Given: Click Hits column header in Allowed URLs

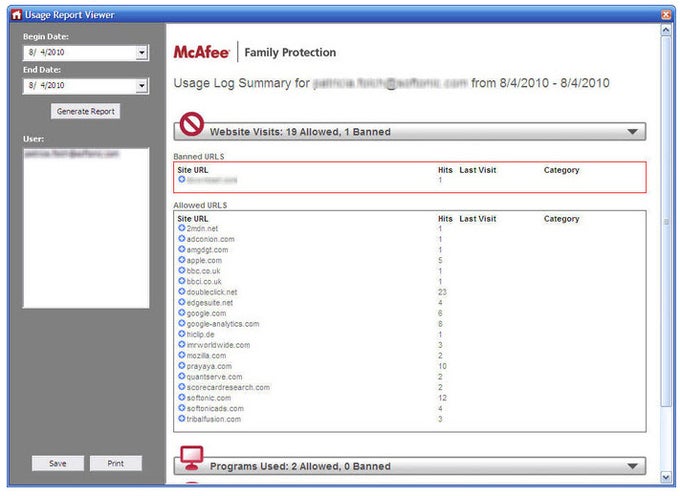Looking at the screenshot, I should [x=445, y=219].
